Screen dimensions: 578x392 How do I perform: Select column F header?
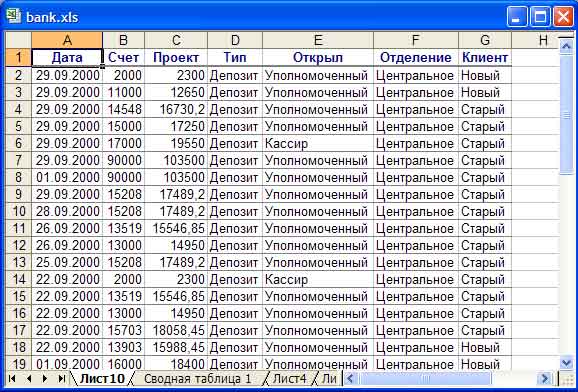(416, 40)
